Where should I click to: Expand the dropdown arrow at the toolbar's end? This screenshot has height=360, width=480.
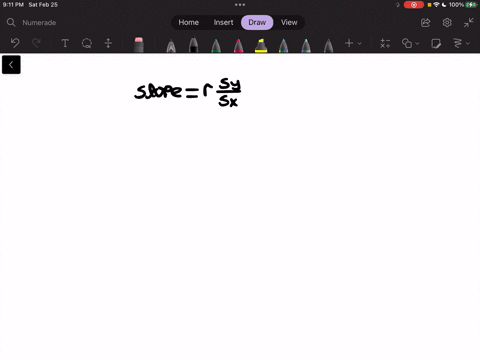pos(468,43)
